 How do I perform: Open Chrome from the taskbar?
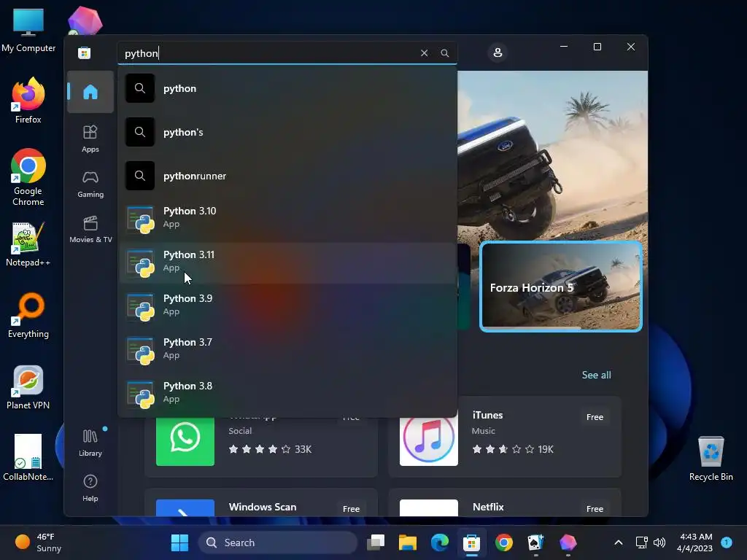503,542
